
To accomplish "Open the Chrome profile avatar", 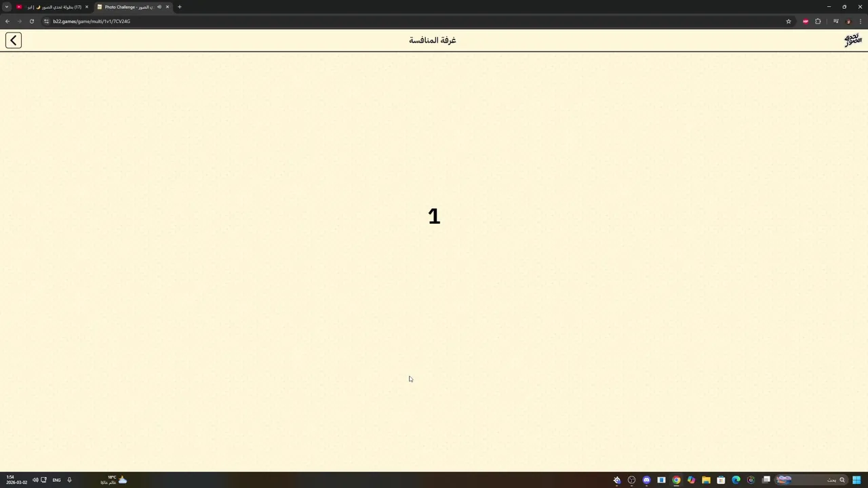I will pos(848,21).
